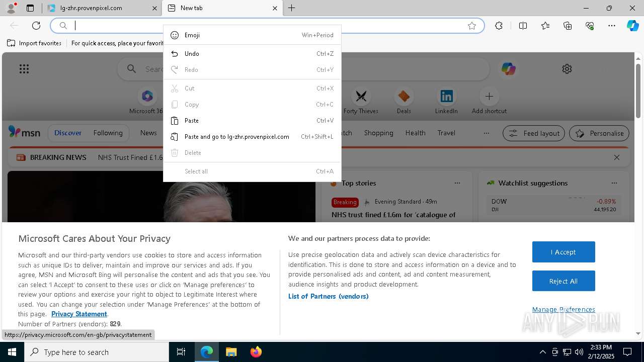Dismiss the breaking news banner
Viewport: 644px width, 362px height.
click(617, 157)
